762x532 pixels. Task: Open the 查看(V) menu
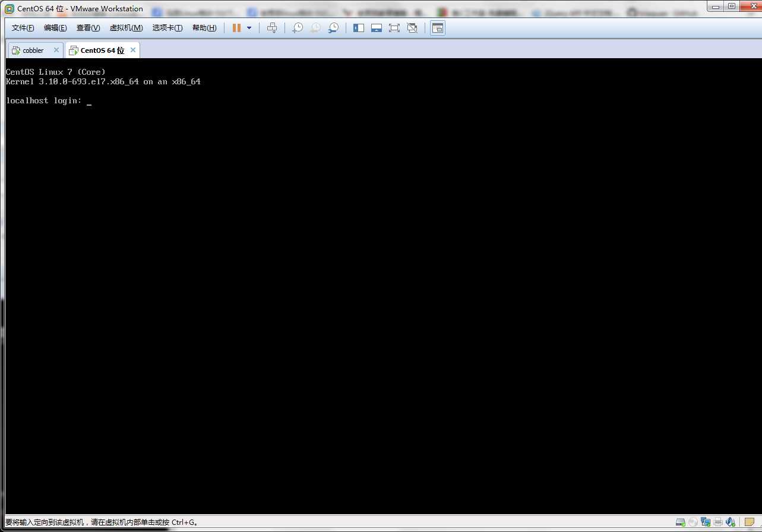coord(88,28)
